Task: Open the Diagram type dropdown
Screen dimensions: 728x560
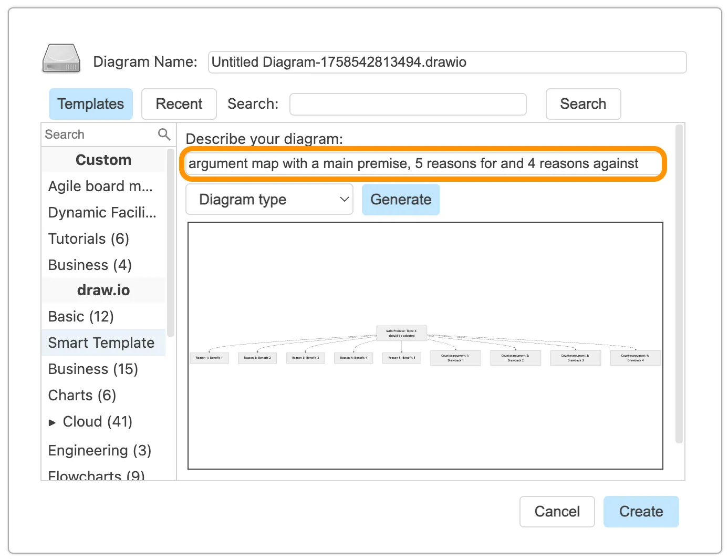Action: pos(269,200)
